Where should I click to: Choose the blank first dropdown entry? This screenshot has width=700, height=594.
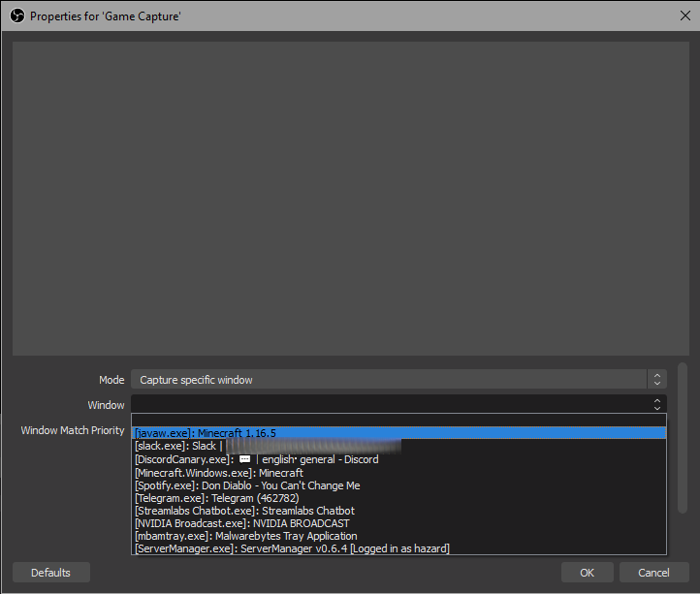coord(398,421)
